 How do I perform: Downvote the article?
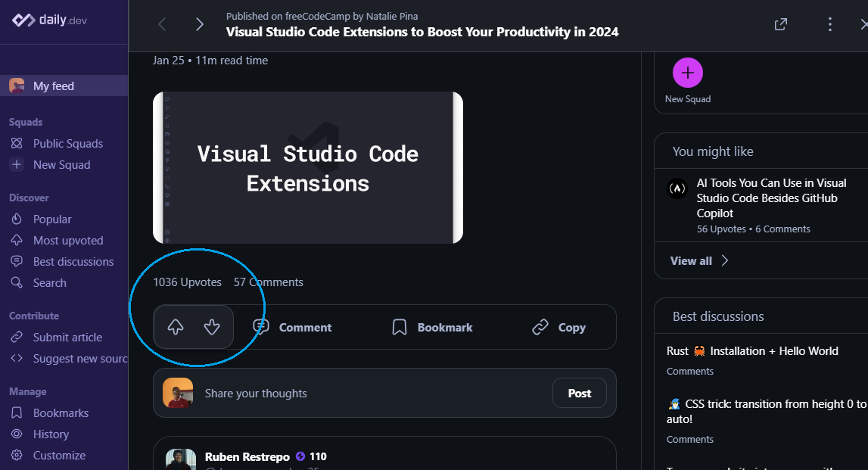click(x=211, y=327)
